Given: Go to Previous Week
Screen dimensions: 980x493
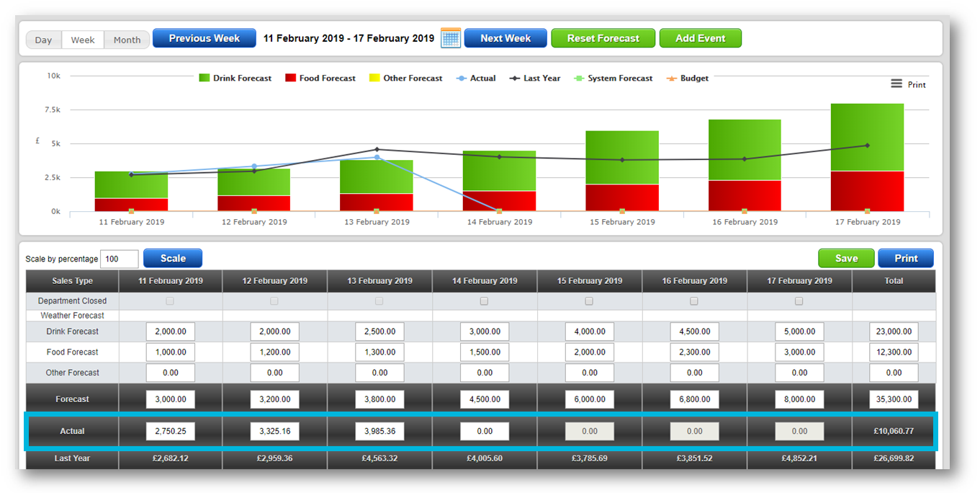Looking at the screenshot, I should click(204, 38).
